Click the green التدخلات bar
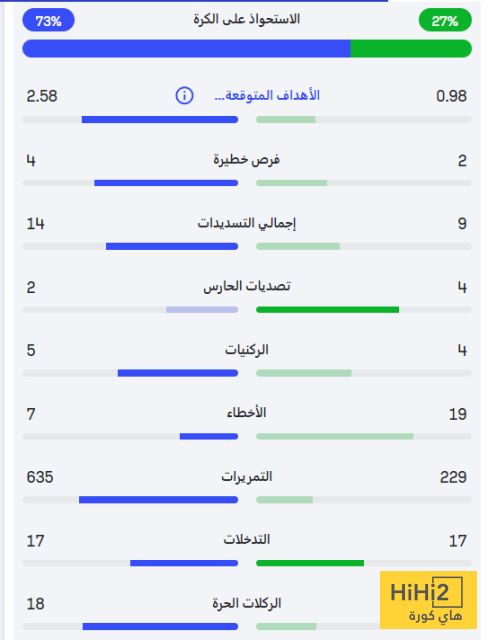The height and width of the screenshot is (640, 488). 310,563
